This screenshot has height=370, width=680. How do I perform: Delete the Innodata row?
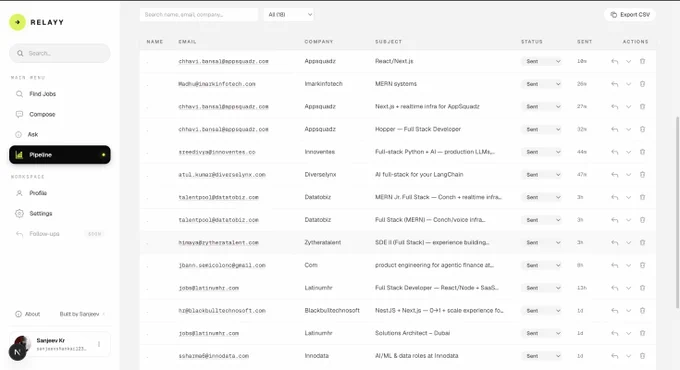point(642,356)
